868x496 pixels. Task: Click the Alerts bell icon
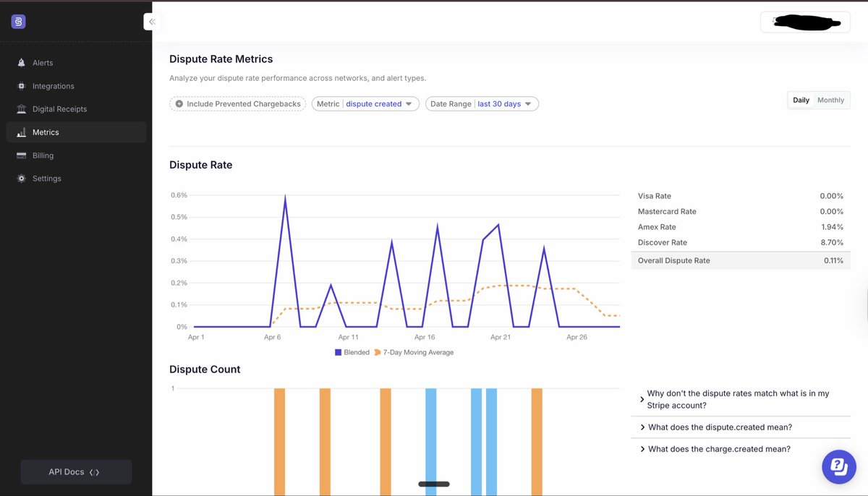(x=21, y=63)
